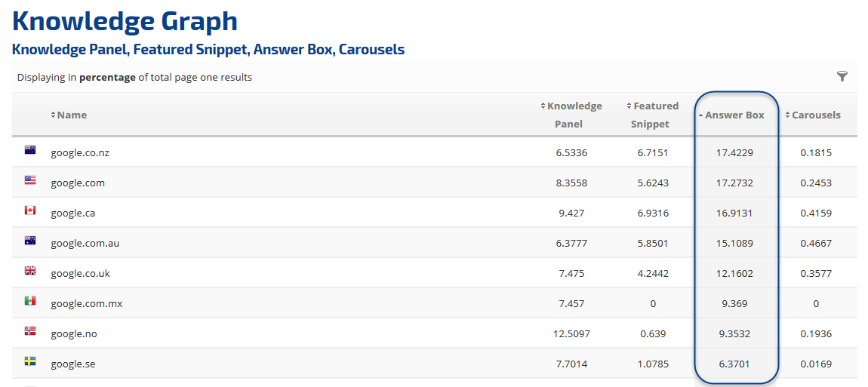The width and height of the screenshot is (868, 387).
Task: Click the Australia flag icon
Action: (x=30, y=241)
